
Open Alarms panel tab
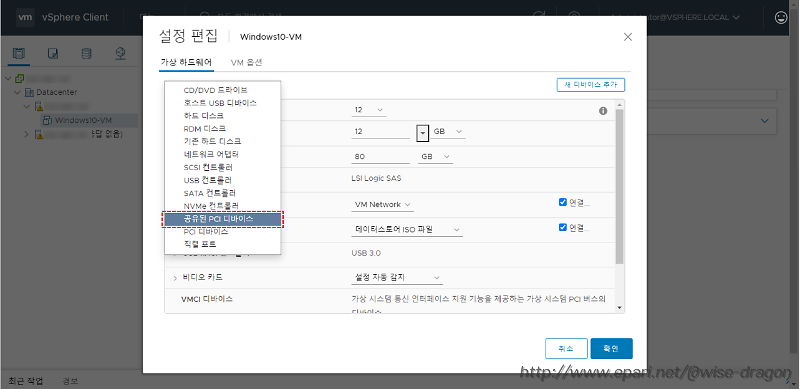pyautogui.click(x=70, y=381)
